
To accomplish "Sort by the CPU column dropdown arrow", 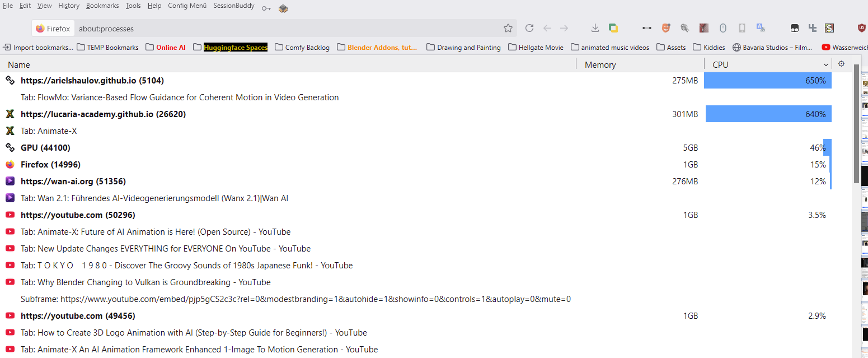I will click(x=826, y=65).
